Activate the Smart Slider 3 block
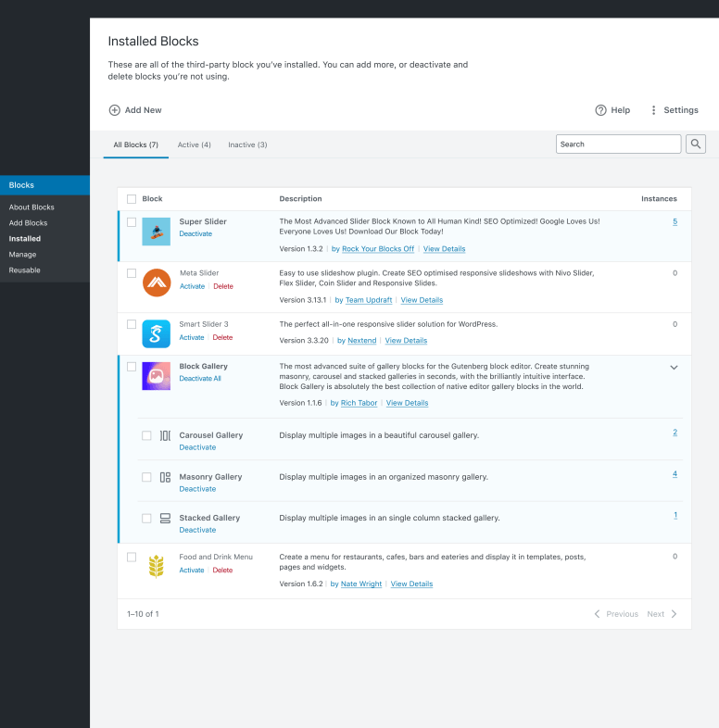The height and width of the screenshot is (728, 719). pyautogui.click(x=192, y=337)
